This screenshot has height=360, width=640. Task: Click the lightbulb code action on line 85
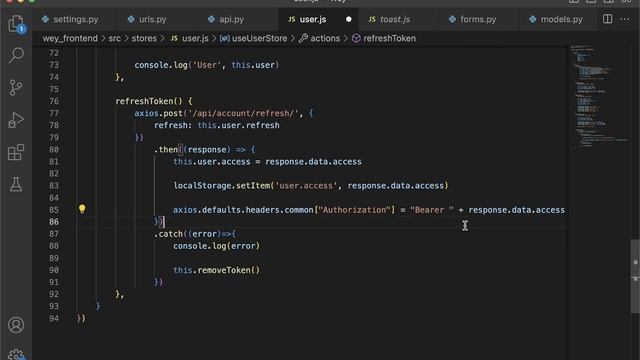tap(82, 209)
